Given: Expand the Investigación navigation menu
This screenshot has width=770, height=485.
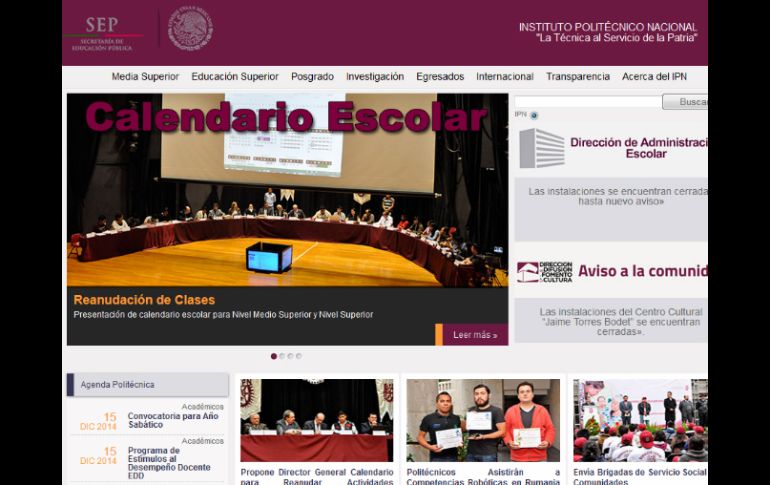Looking at the screenshot, I should [x=375, y=77].
